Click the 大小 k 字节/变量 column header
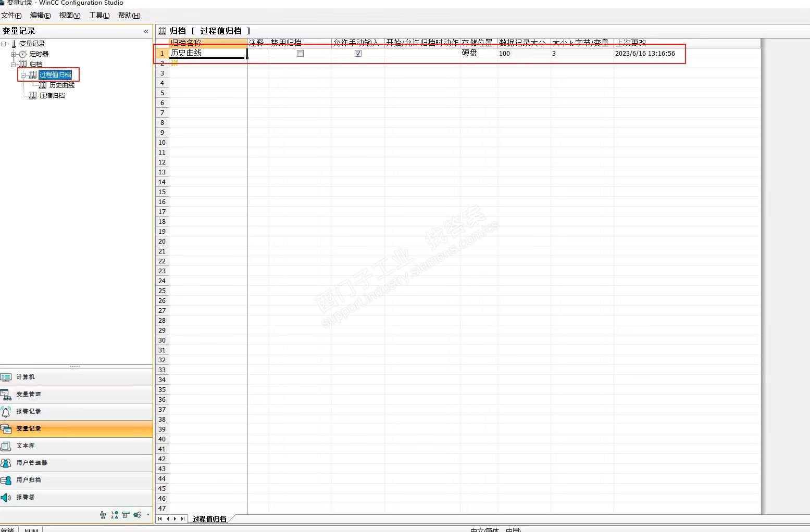This screenshot has height=532, width=810. click(582, 43)
